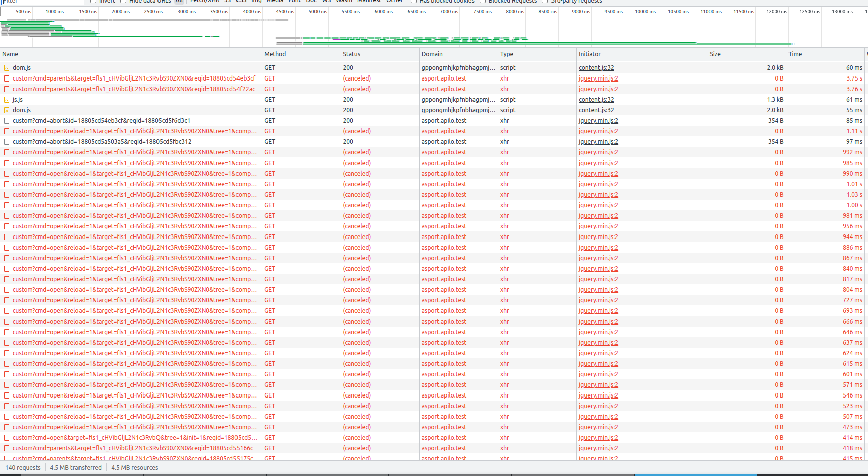Image resolution: width=868 pixels, height=476 pixels.
Task: Click the script icon on the second dom.js row
Action: tap(6, 110)
